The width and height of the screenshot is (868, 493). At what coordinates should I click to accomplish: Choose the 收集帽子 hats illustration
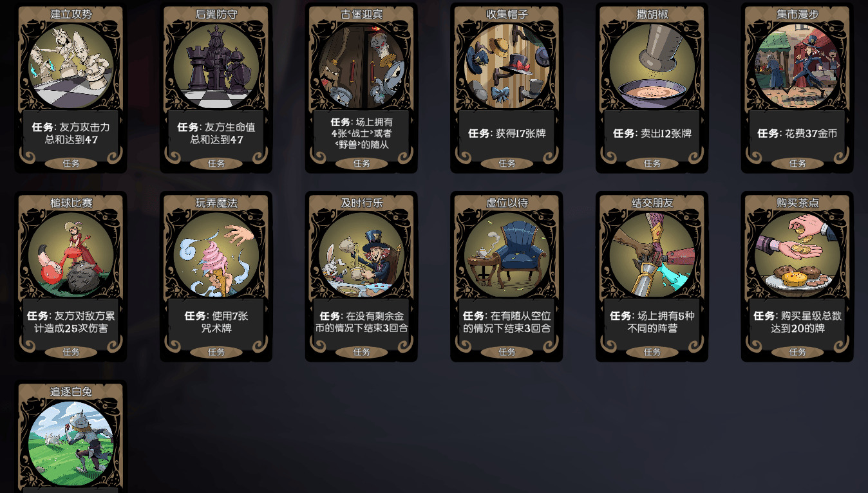coord(507,66)
